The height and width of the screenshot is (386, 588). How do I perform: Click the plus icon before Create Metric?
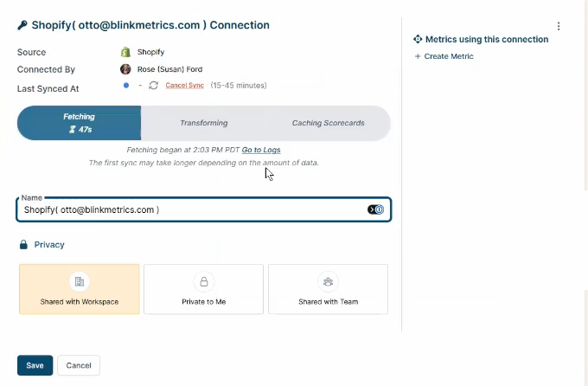click(418, 56)
